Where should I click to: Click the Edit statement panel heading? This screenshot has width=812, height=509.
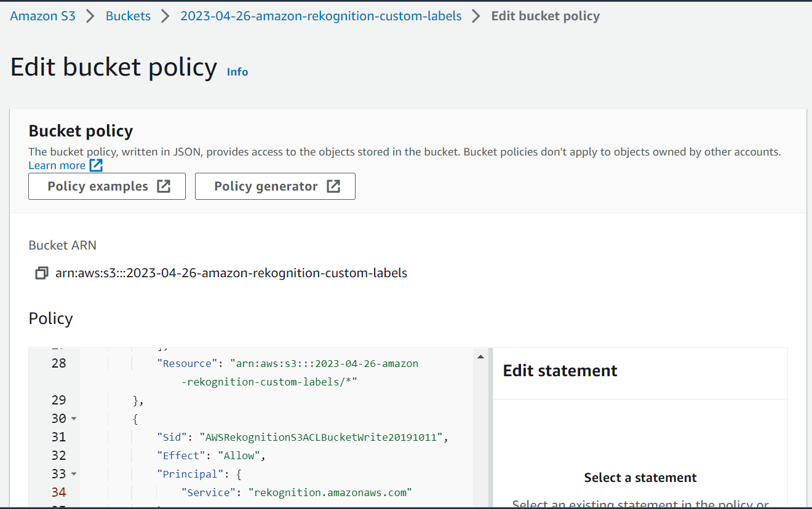(560, 371)
